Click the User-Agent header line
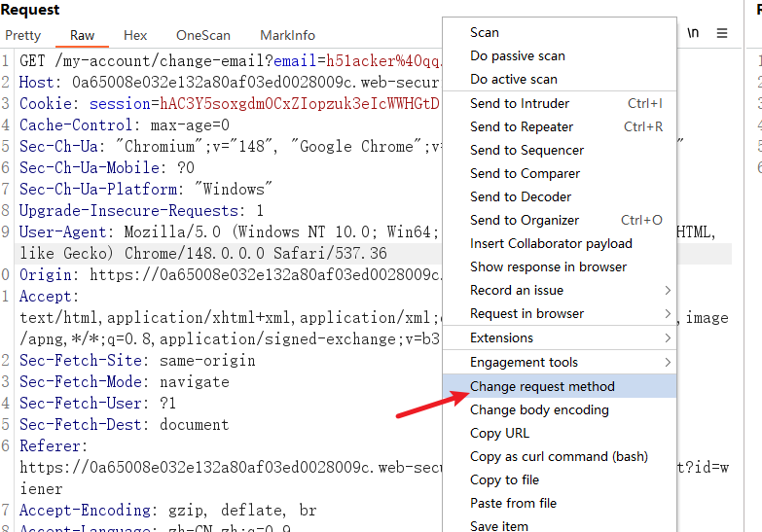Screen dimensions: 762x532 pos(230,231)
